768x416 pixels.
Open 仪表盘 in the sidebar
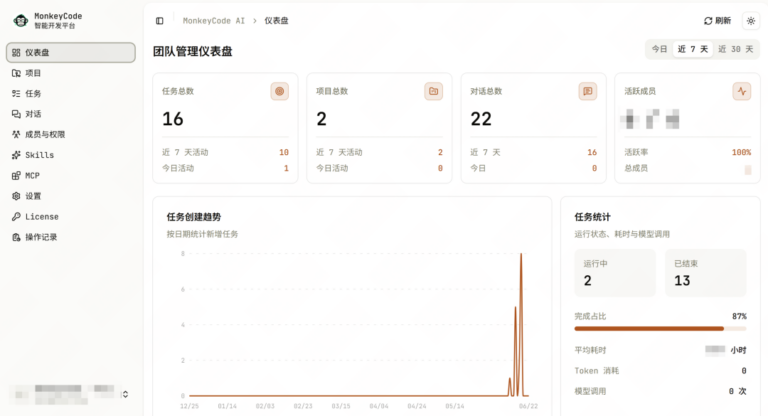[71, 52]
